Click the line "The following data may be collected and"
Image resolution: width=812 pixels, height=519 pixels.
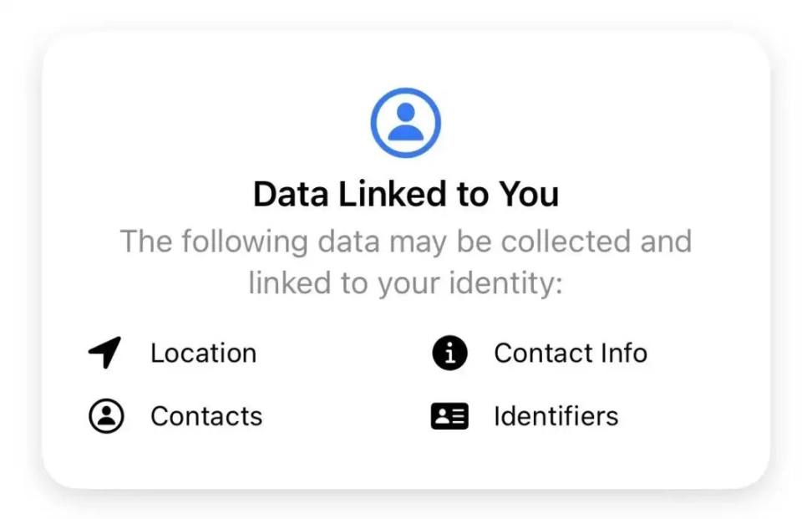click(x=406, y=242)
